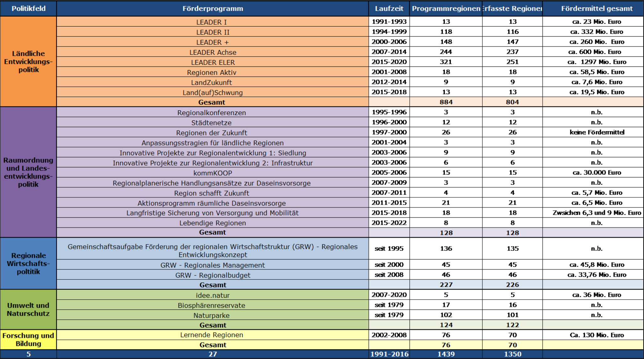The image size is (644, 359).
Task: Select Innovative Projekte 2: Infrastruktur cell
Action: (212, 162)
